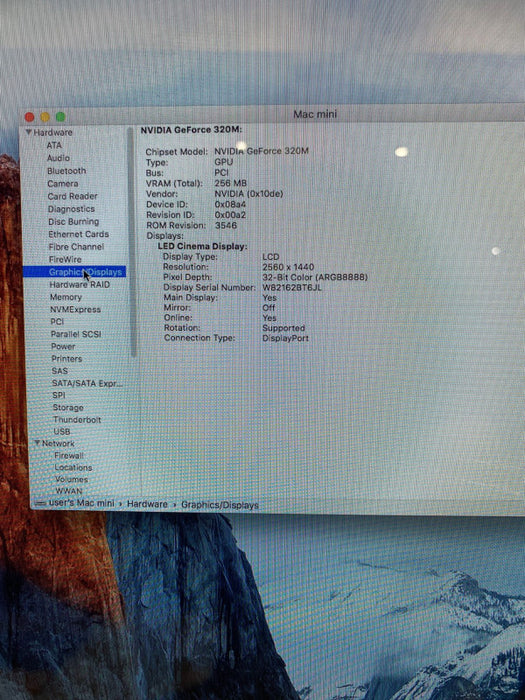Click the 32-Bit Color (ARGB8888) value
525x700 pixels.
(x=315, y=277)
